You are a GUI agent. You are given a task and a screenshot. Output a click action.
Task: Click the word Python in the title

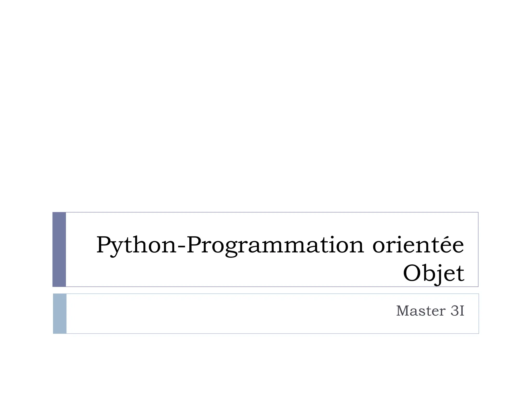pyautogui.click(x=136, y=245)
